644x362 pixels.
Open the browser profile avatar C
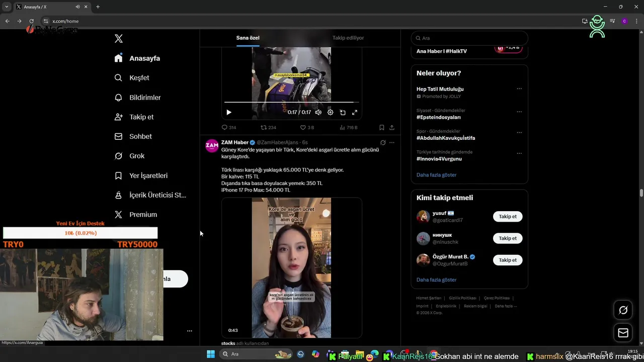coord(624,21)
